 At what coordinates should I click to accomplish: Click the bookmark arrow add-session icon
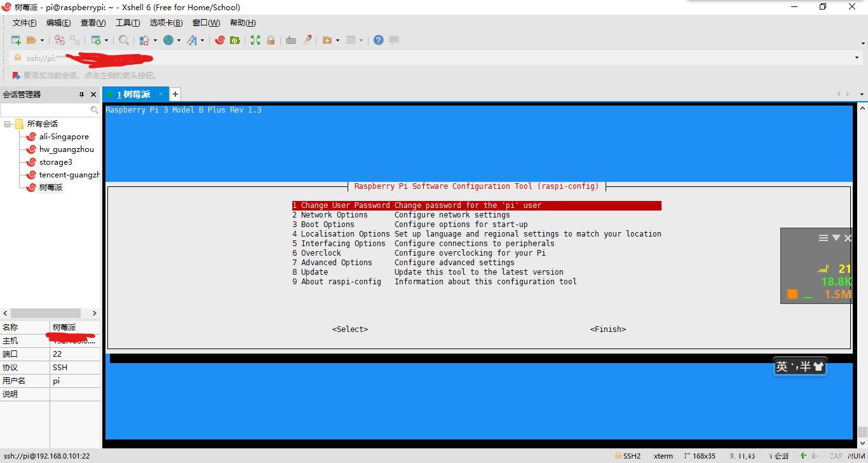[x=16, y=75]
